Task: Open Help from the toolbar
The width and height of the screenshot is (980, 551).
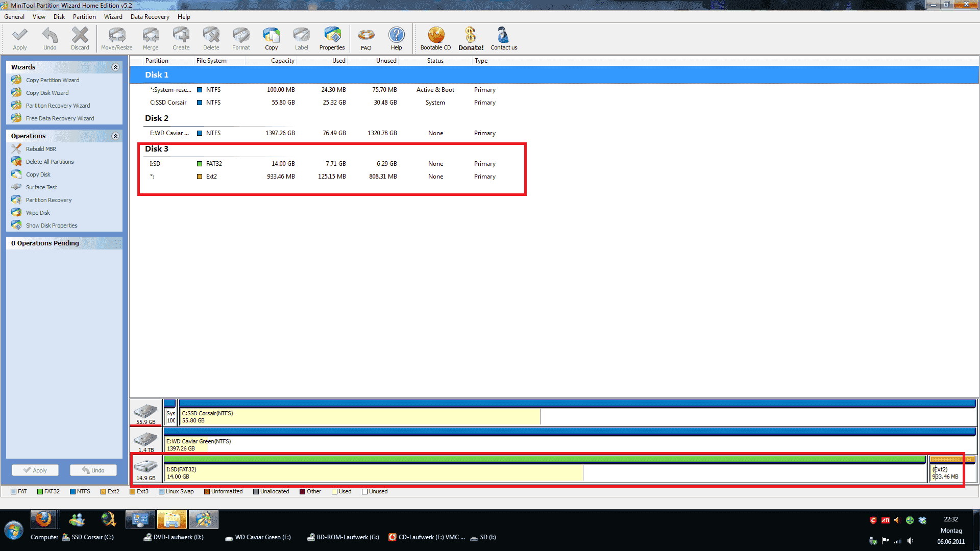Action: coord(397,39)
